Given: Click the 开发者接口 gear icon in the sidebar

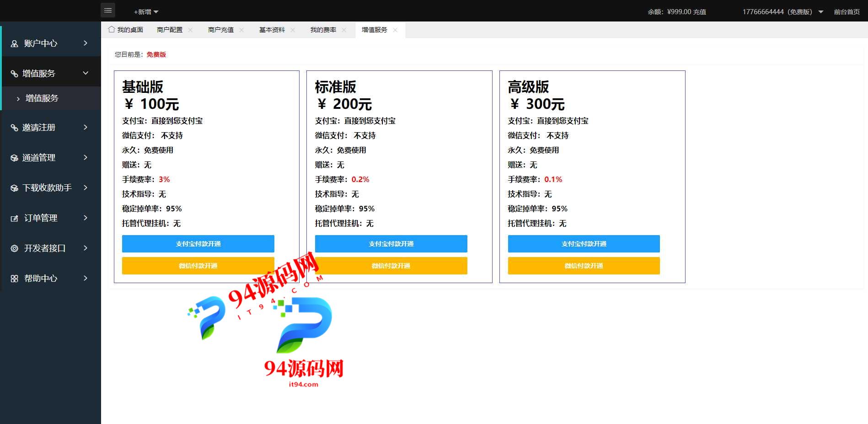Looking at the screenshot, I should tap(15, 248).
